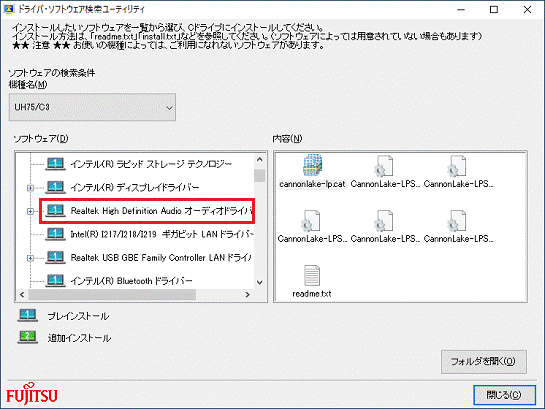Viewport: 545px width, 409px height.
Task: Click the プレインストール legend text
Action: (78, 316)
